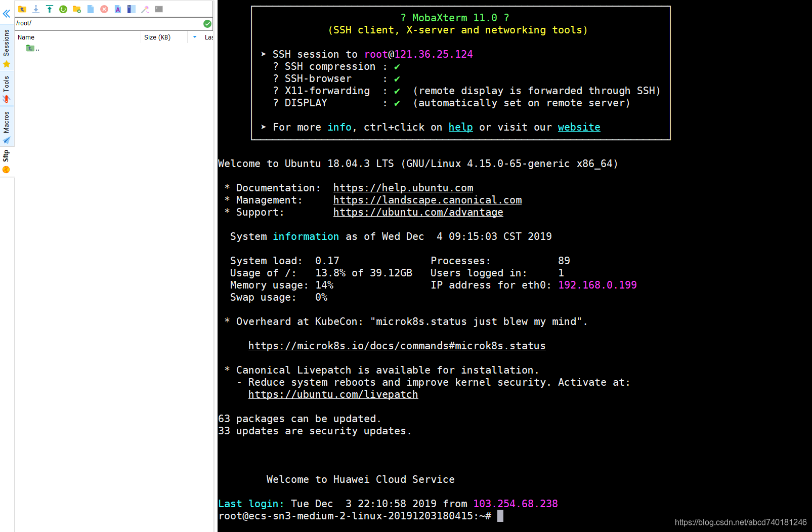Open the microk8s.io docs link
This screenshot has width=812, height=532.
pos(397,346)
